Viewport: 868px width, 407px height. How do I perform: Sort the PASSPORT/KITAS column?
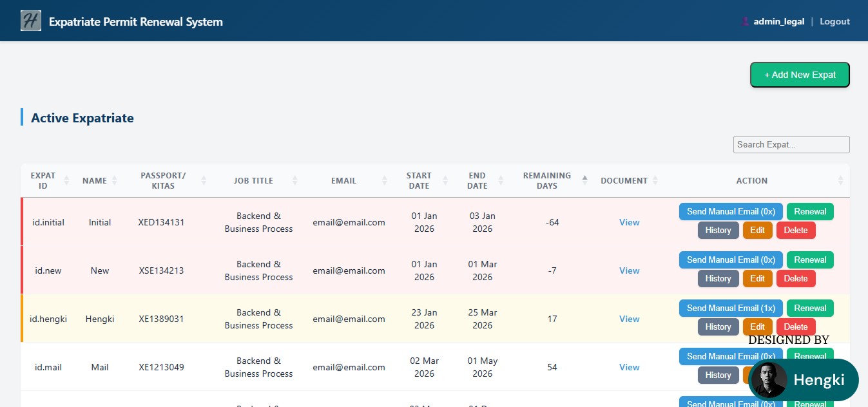(203, 180)
